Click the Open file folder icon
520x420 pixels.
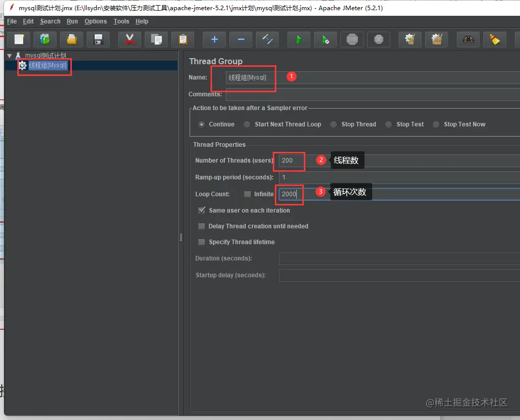point(72,39)
